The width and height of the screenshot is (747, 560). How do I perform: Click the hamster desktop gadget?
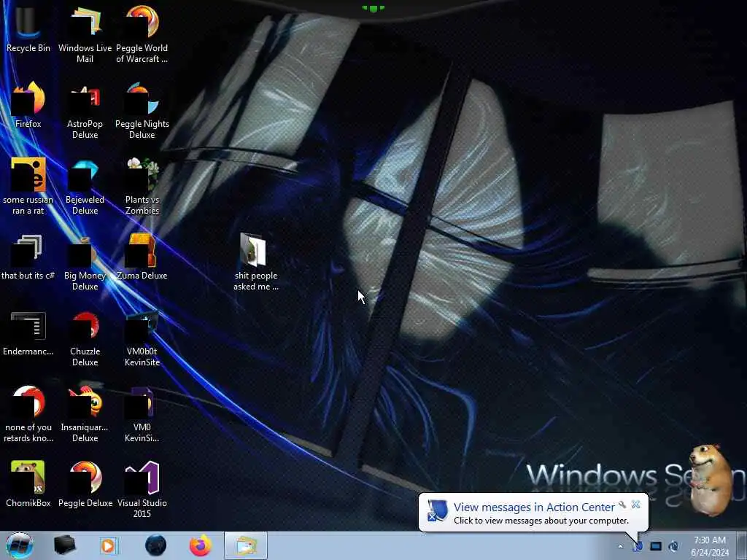pos(712,478)
